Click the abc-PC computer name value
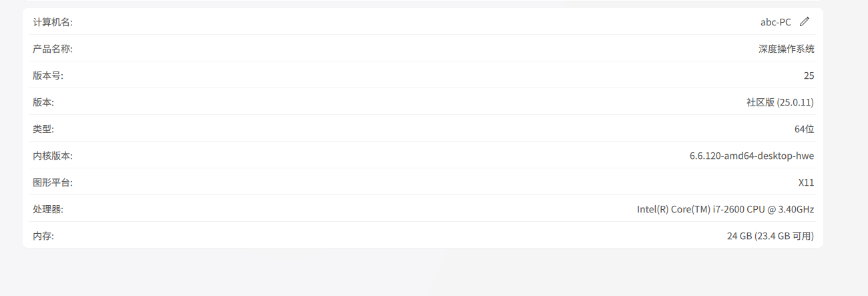The image size is (868, 296). [x=775, y=22]
